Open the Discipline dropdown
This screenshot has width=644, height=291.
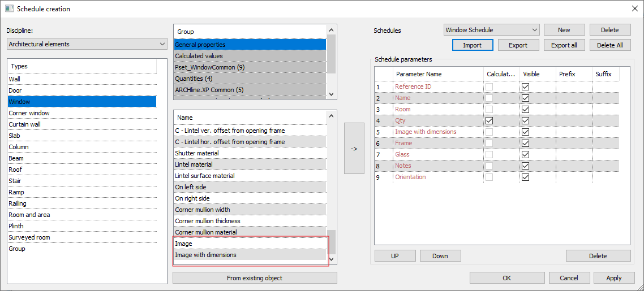(87, 44)
